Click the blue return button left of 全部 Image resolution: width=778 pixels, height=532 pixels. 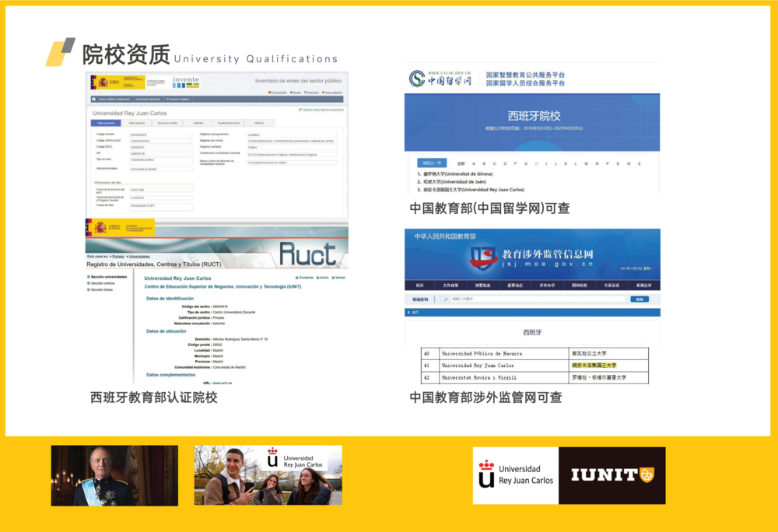point(432,163)
